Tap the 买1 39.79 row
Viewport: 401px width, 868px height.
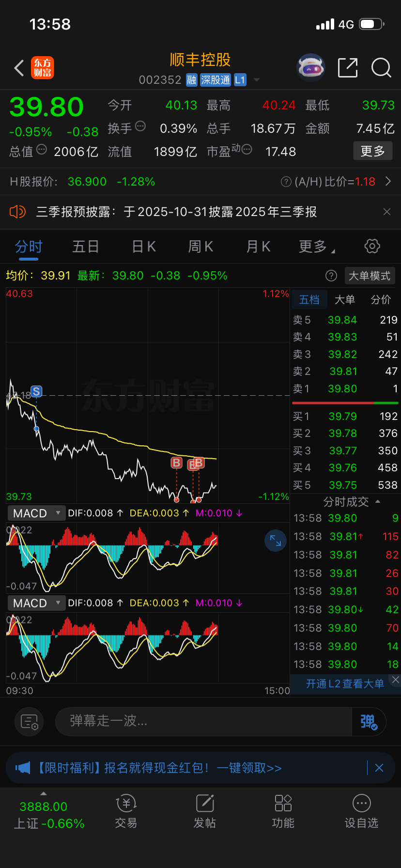click(x=345, y=417)
